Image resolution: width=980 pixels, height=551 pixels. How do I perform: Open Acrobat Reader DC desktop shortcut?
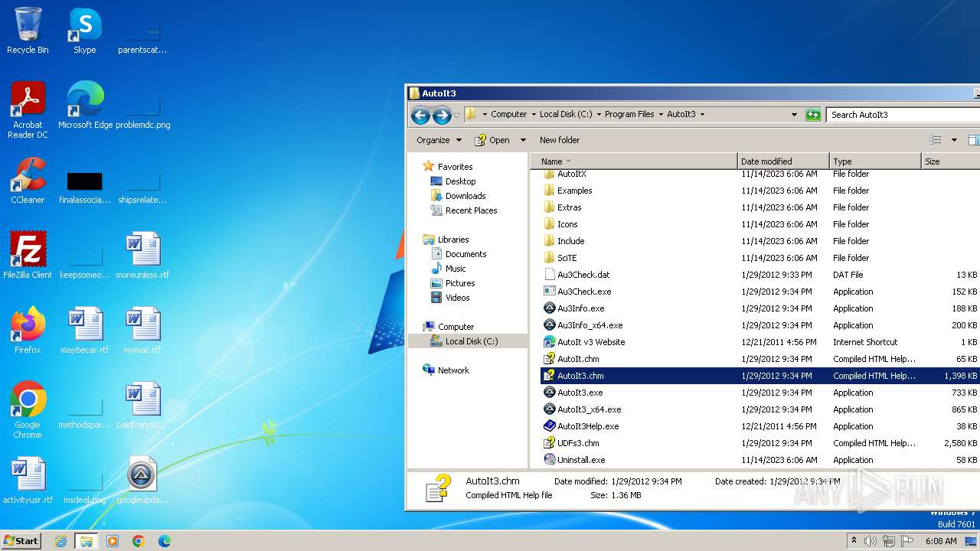[28, 109]
